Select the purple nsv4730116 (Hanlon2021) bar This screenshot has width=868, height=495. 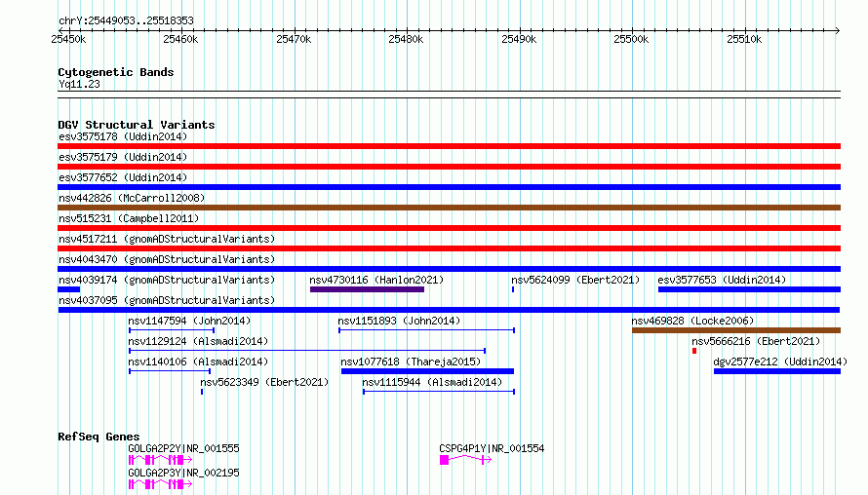pyautogui.click(x=367, y=289)
